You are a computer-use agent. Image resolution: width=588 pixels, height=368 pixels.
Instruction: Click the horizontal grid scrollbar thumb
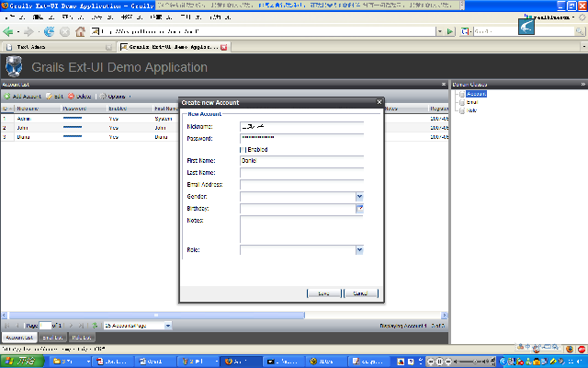156,316
